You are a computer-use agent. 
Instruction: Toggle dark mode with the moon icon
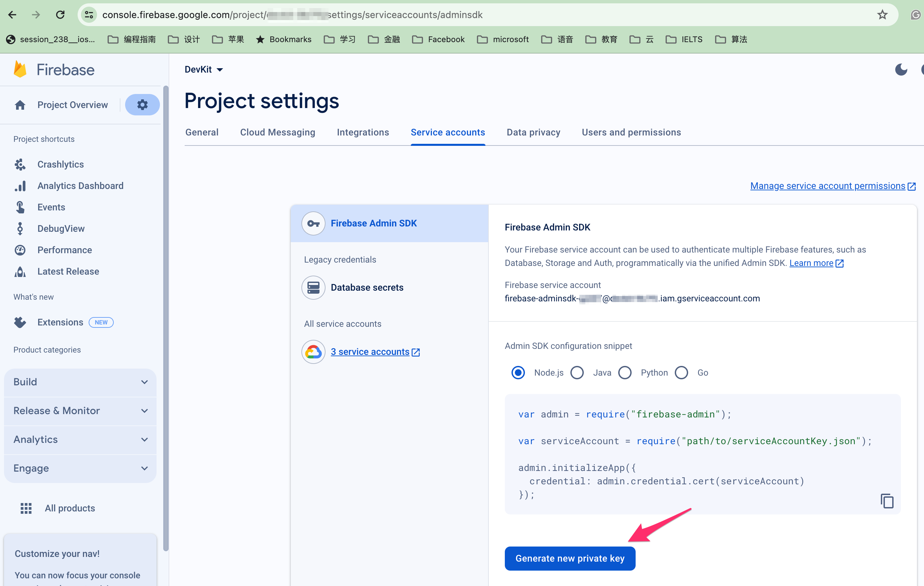[901, 70]
